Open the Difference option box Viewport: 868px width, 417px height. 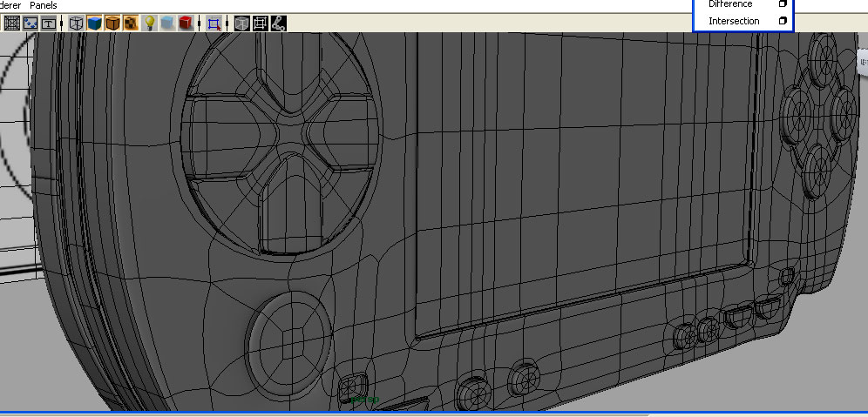[x=783, y=3]
